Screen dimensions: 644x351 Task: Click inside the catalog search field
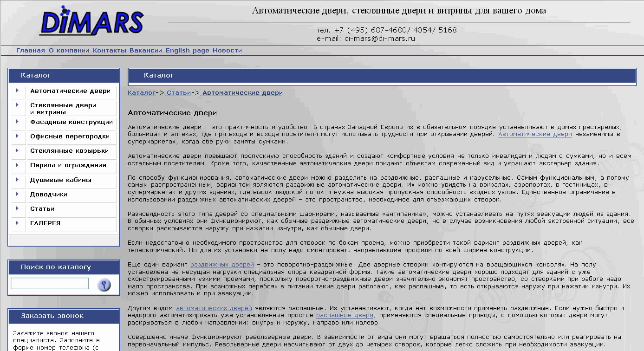coord(49,283)
